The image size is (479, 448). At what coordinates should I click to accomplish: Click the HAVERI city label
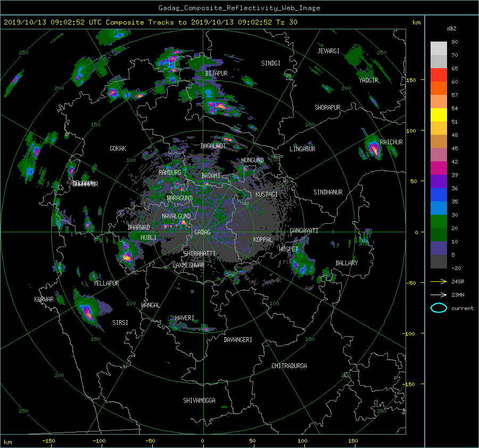(185, 318)
